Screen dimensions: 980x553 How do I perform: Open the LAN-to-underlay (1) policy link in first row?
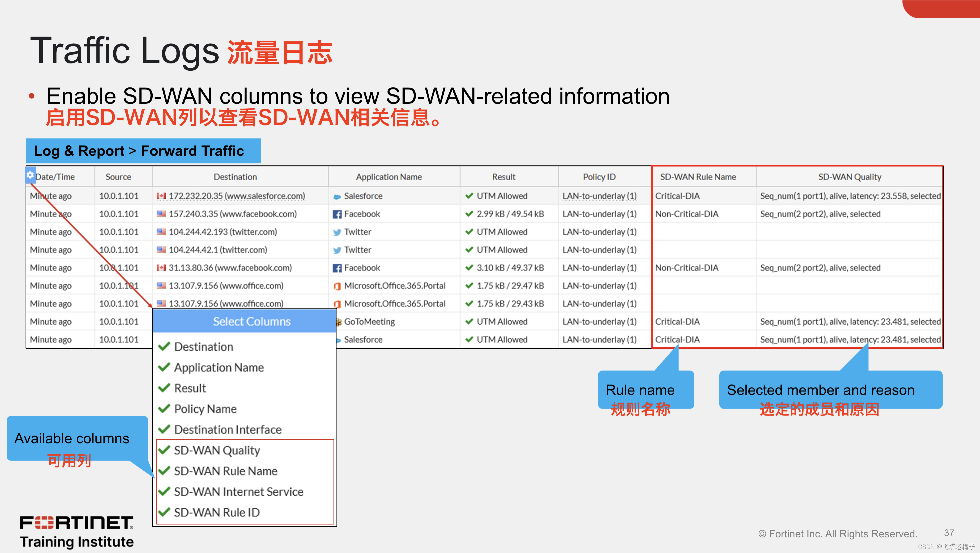point(599,196)
